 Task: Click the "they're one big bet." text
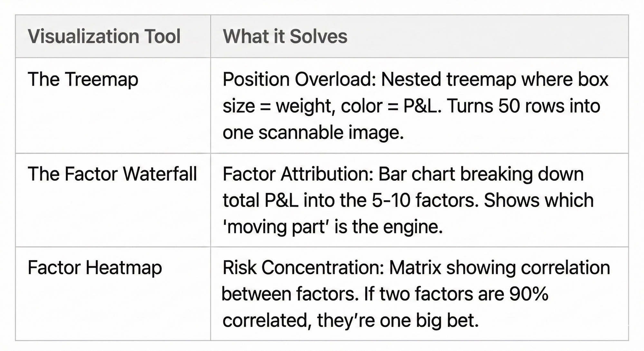pos(398,320)
